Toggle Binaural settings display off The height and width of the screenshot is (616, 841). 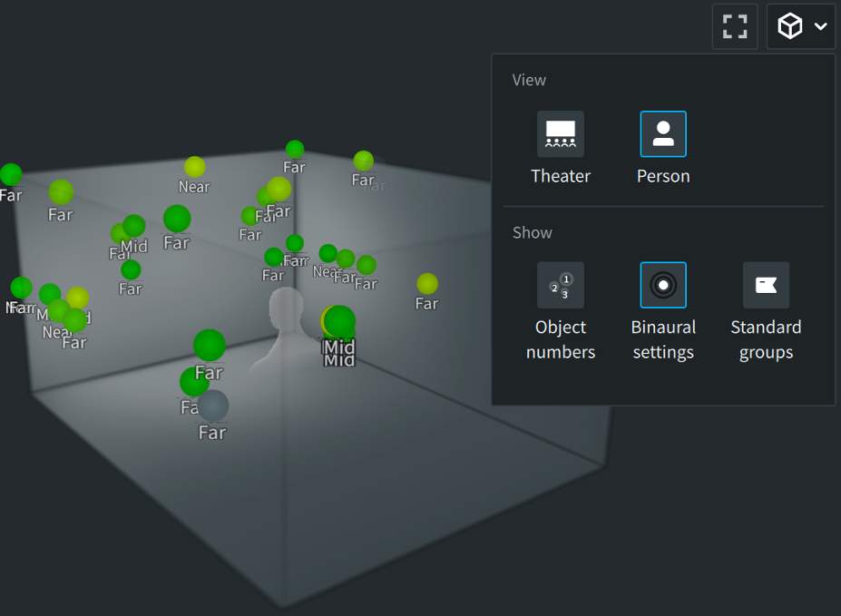[663, 284]
